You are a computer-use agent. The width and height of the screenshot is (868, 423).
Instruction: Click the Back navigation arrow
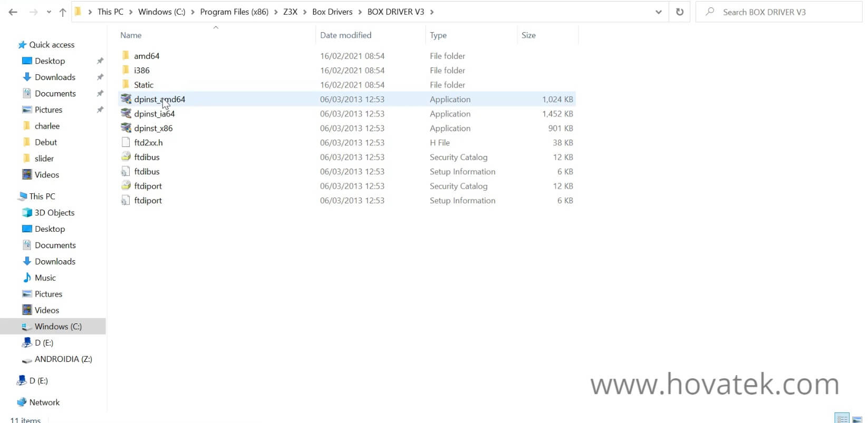(13, 12)
